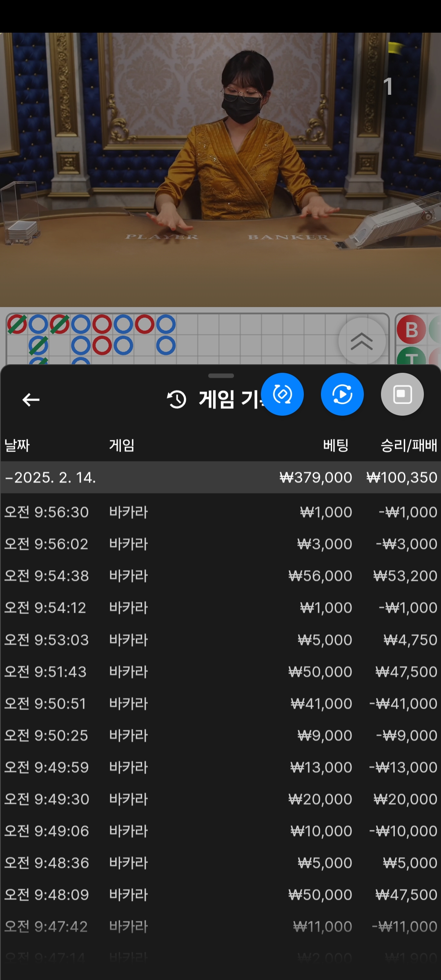
Task: Tap the bead road scoreboard grid
Action: click(x=198, y=339)
